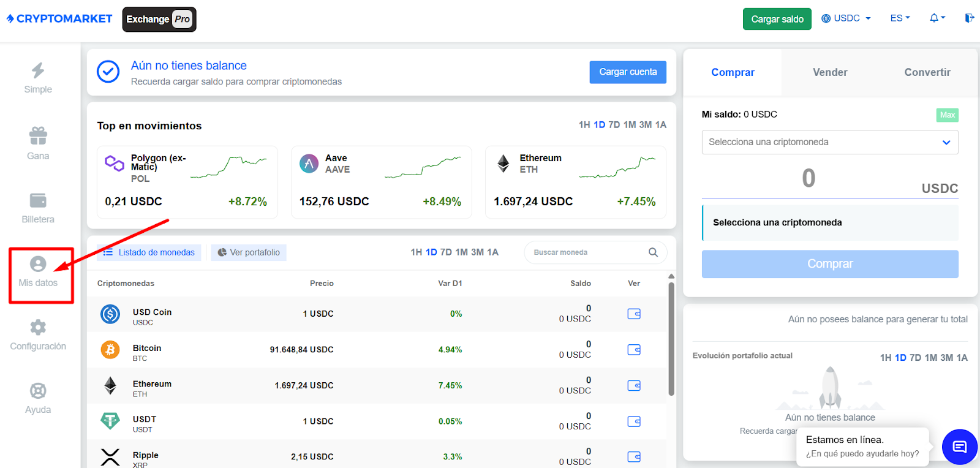Open wallet icon for Ethereum row
The image size is (980, 468).
click(634, 385)
